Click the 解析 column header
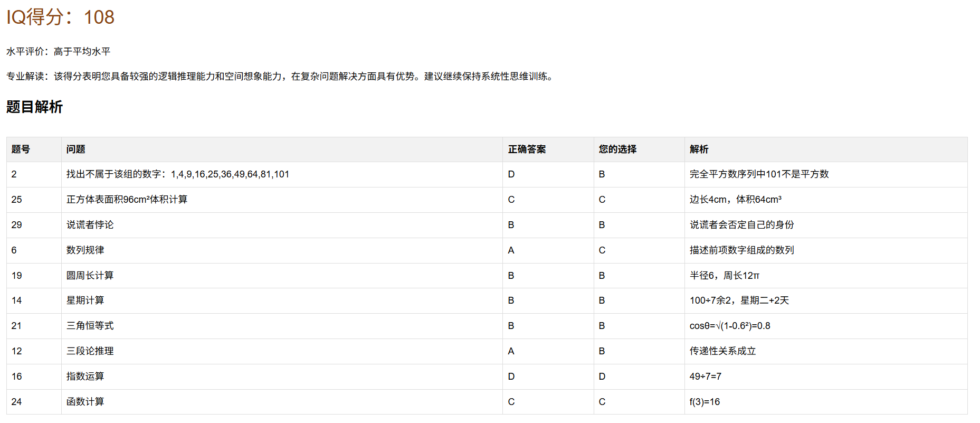The image size is (980, 423). [x=699, y=149]
